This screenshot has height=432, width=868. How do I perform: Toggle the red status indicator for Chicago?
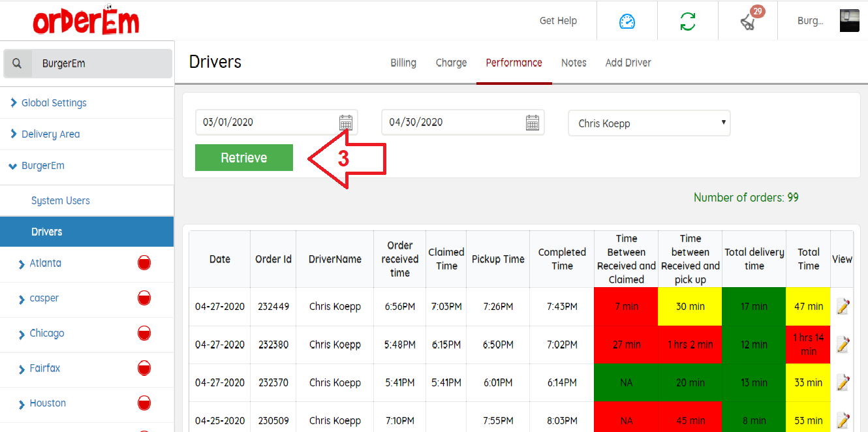(x=144, y=333)
